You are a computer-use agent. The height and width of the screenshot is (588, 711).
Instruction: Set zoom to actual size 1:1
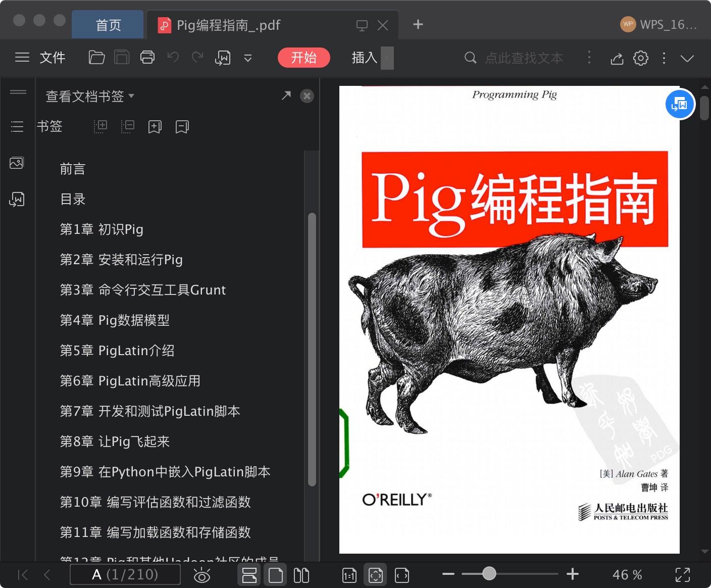tap(349, 575)
